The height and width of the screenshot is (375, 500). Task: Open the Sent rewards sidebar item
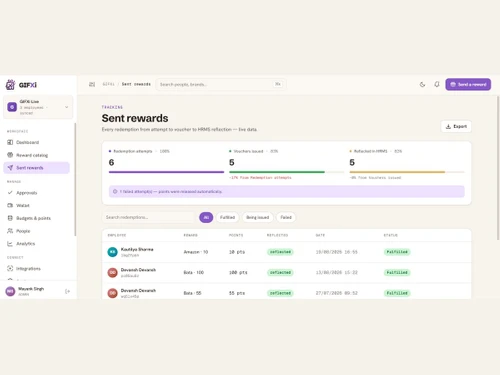(x=37, y=168)
